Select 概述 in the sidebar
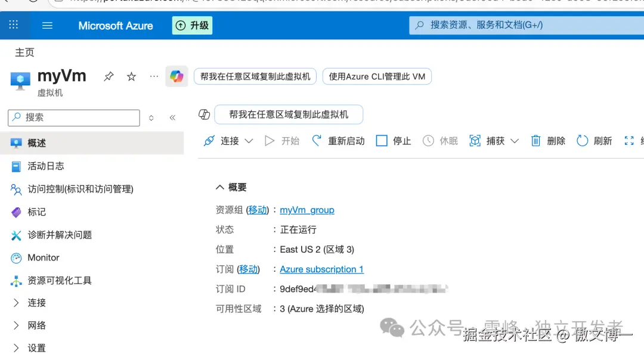Viewport: 644px width, 354px height. tap(92, 143)
